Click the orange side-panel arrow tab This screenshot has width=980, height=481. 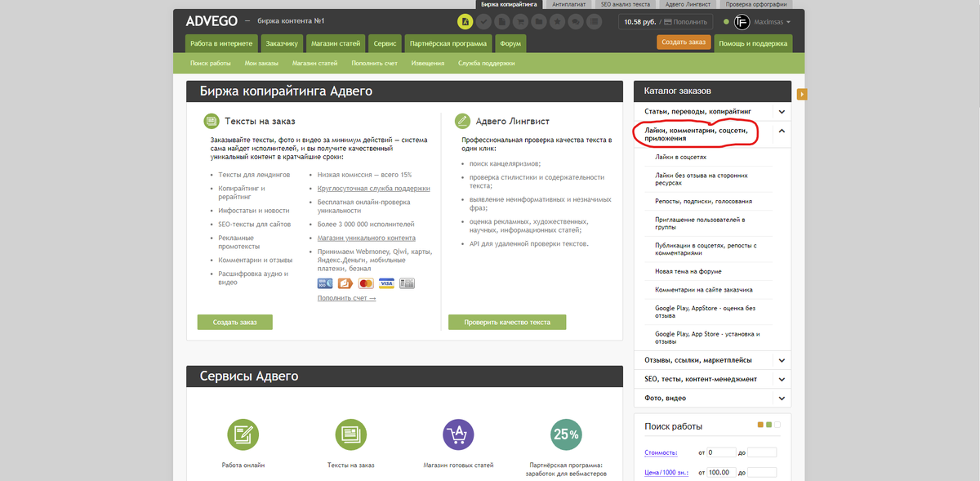tap(802, 94)
